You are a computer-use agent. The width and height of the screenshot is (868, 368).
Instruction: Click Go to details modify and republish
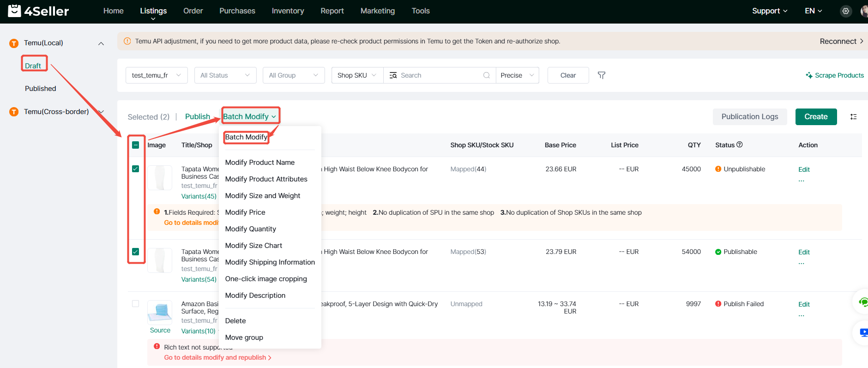(x=217, y=357)
